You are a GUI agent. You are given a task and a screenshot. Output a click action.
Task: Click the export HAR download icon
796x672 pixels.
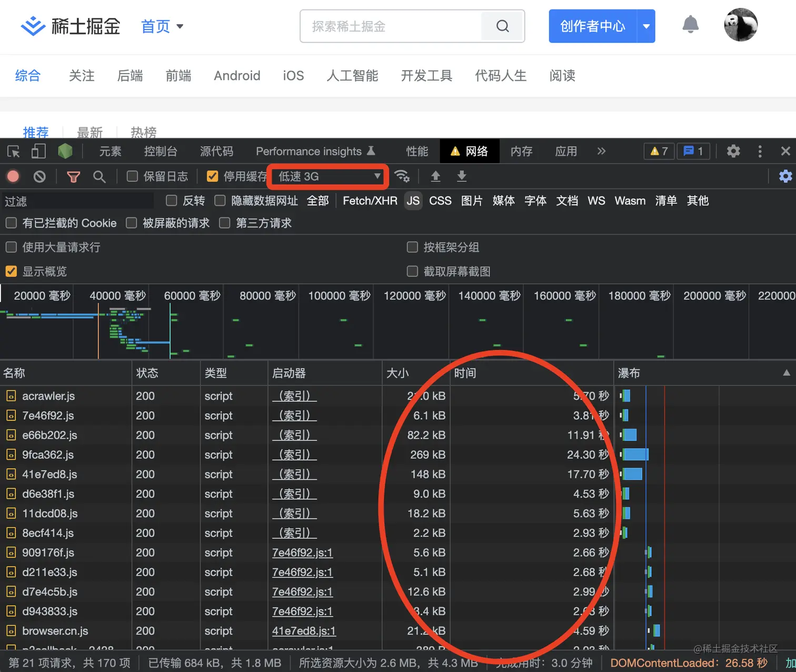[462, 176]
